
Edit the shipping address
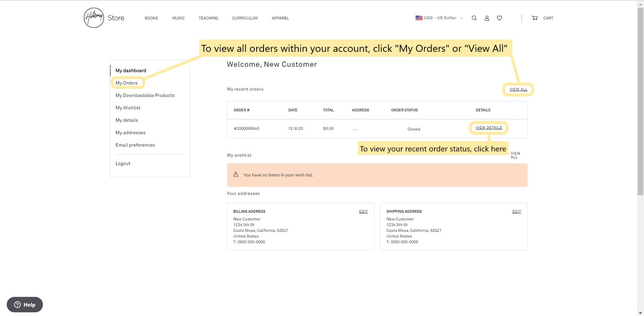(517, 211)
